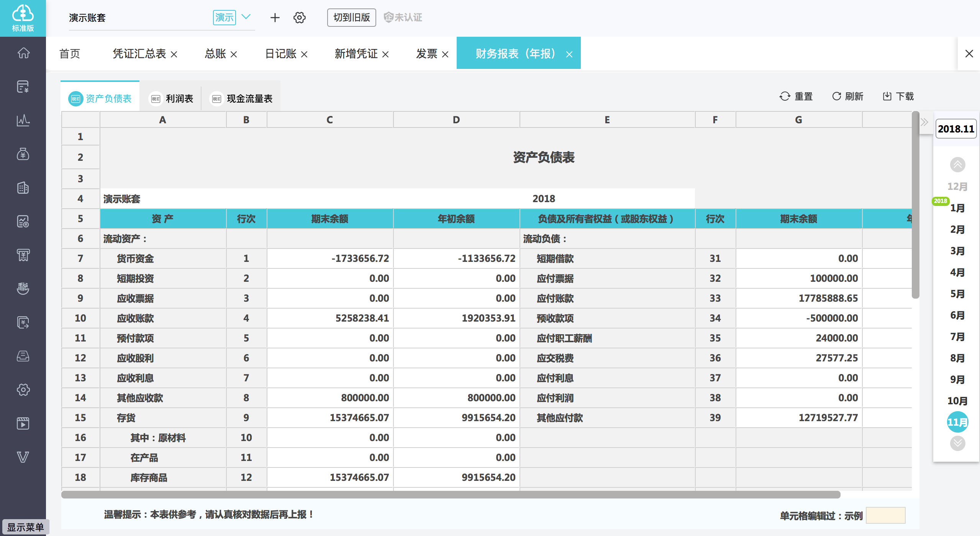Open the inbox tray sidebar icon
The image size is (980, 536).
(23, 356)
